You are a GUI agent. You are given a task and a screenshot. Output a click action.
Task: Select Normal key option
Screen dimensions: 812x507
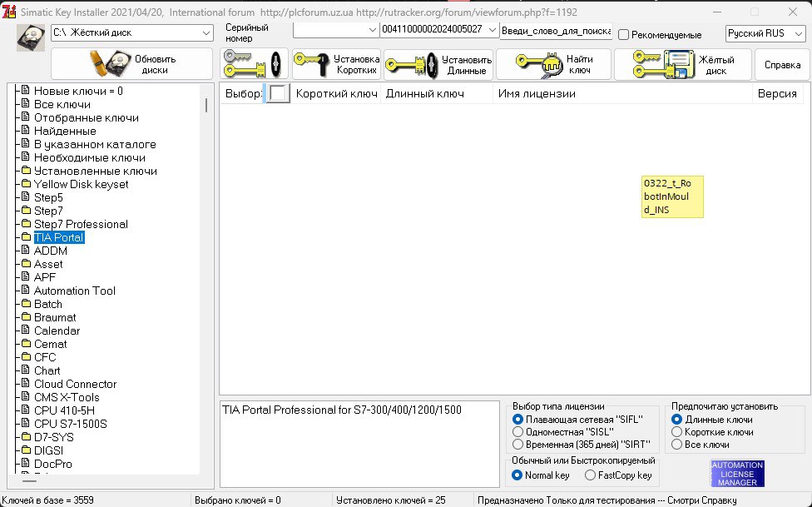pyautogui.click(x=517, y=475)
